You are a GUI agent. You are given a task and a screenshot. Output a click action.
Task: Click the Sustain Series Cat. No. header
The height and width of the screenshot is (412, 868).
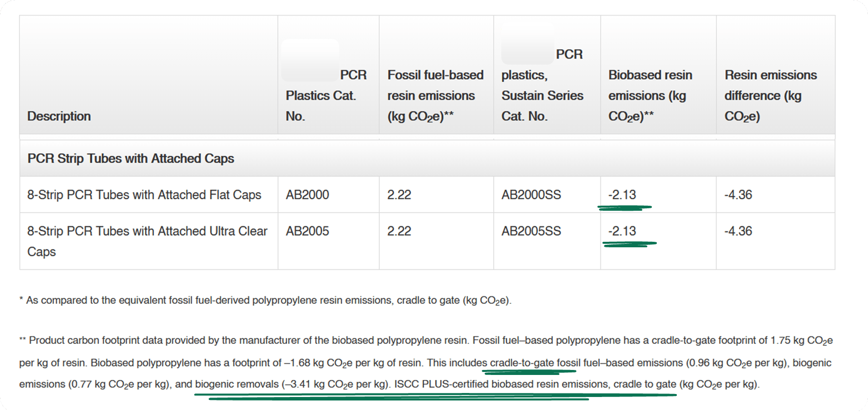click(542, 96)
